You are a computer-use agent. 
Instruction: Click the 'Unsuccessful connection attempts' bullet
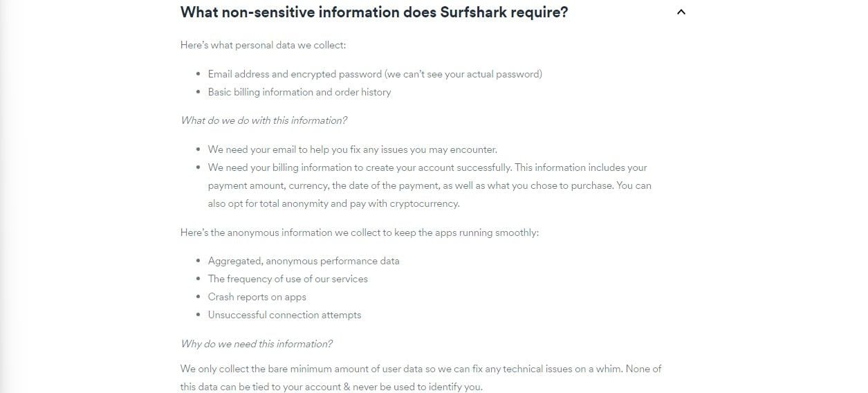(285, 315)
